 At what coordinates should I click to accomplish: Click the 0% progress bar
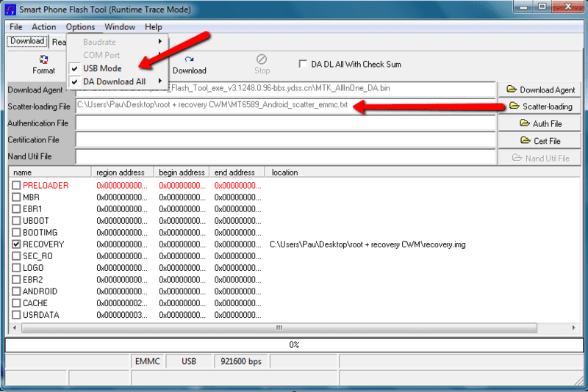[294, 345]
